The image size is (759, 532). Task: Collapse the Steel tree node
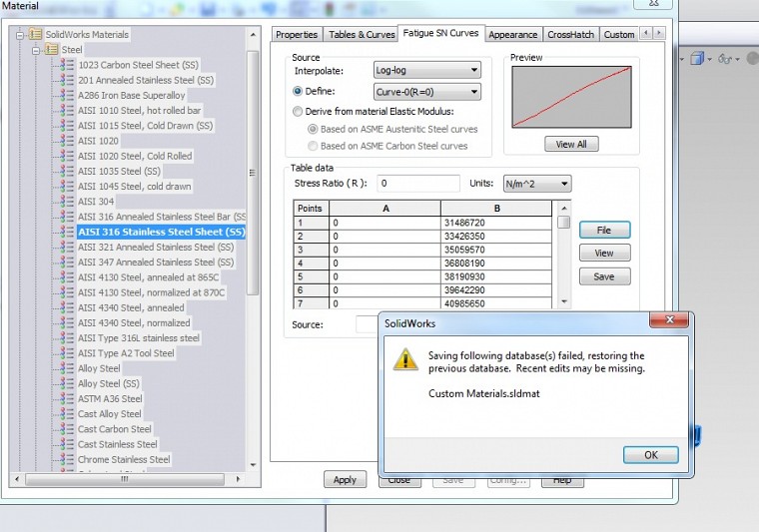point(36,50)
